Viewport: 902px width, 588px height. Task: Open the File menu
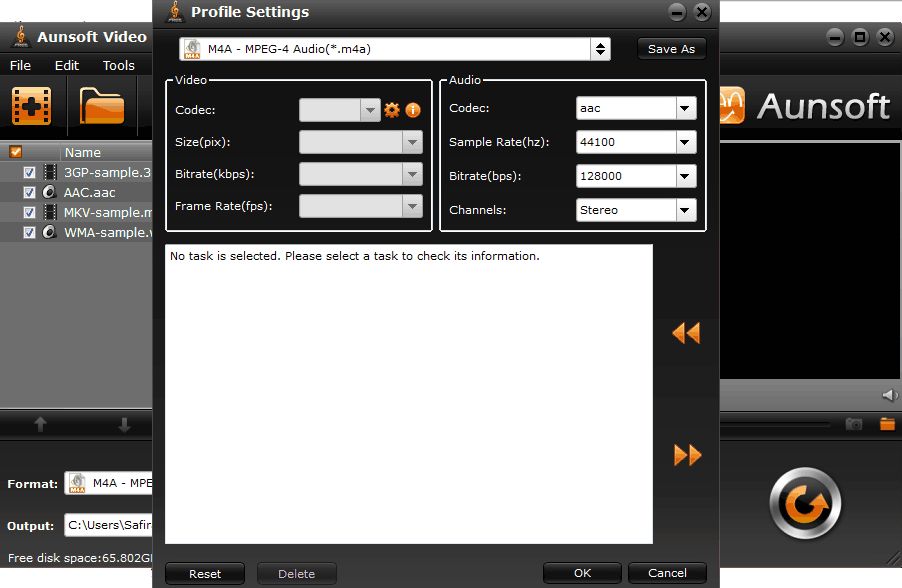click(x=20, y=66)
